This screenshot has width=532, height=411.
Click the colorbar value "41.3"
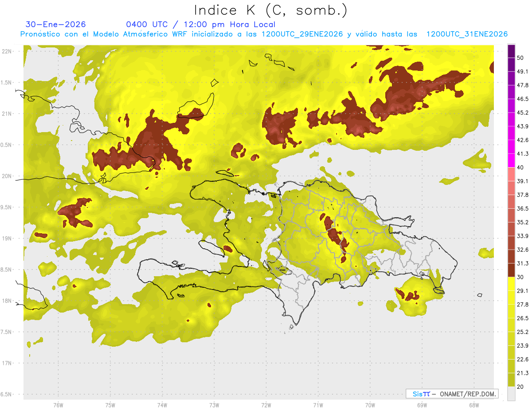pos(523,154)
